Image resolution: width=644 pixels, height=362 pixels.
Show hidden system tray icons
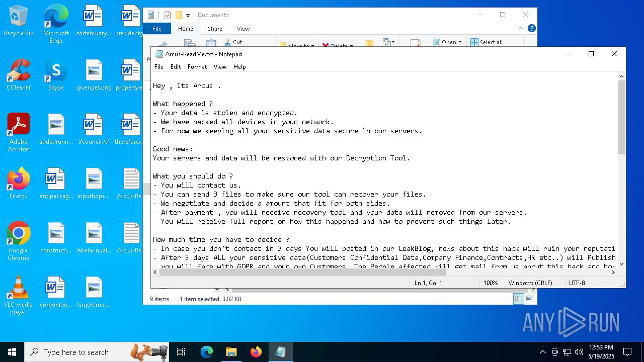tap(542, 352)
